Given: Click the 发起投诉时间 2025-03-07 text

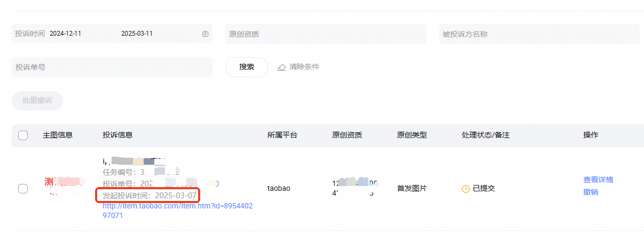Looking at the screenshot, I should coord(150,196).
